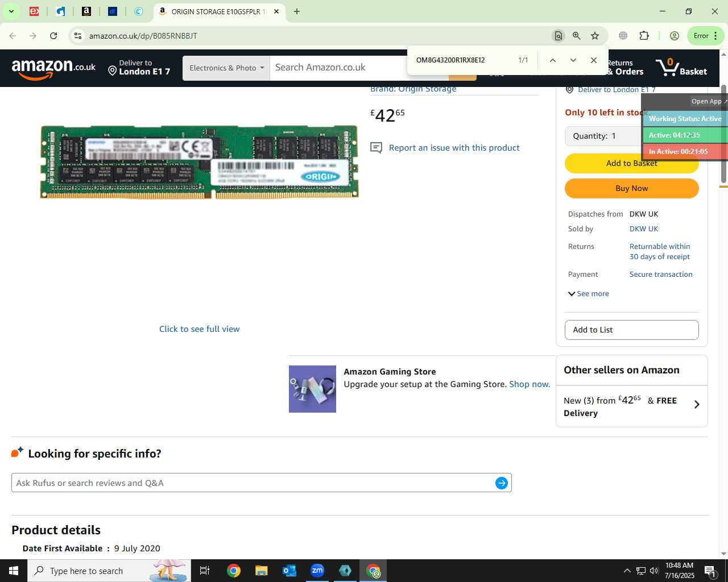The image size is (728, 582).
Task: Open Task View on taskbar
Action: coord(205,571)
